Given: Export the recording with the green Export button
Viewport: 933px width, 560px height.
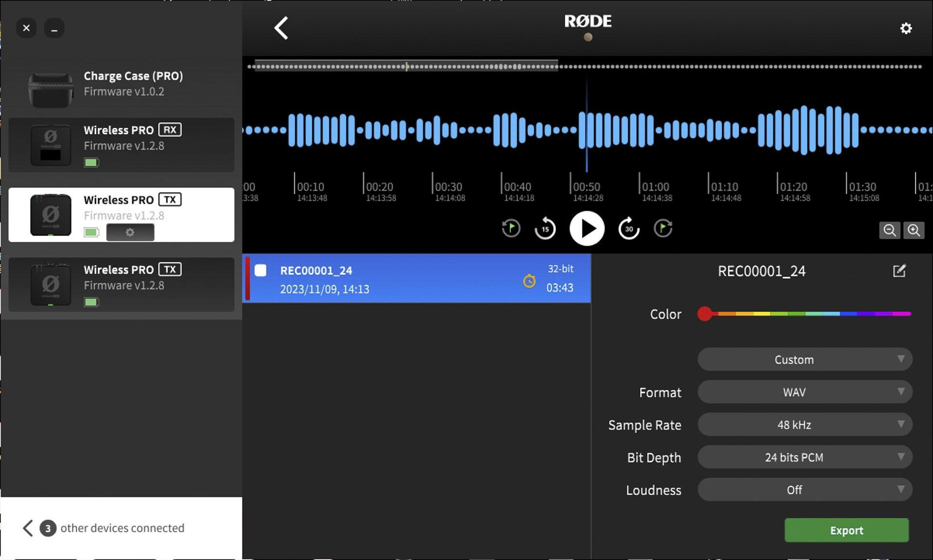Looking at the screenshot, I should 847,530.
